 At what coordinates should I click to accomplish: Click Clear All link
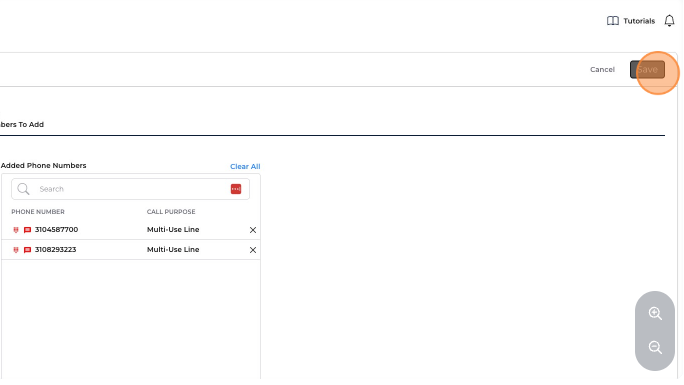(245, 167)
